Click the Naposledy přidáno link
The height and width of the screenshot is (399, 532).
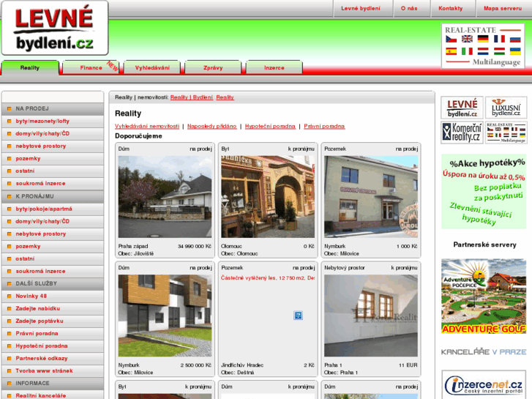(211, 127)
